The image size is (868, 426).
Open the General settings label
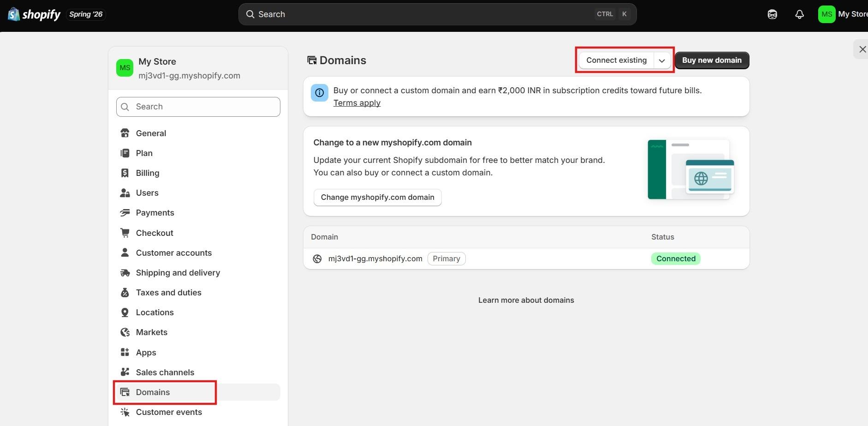[151, 133]
